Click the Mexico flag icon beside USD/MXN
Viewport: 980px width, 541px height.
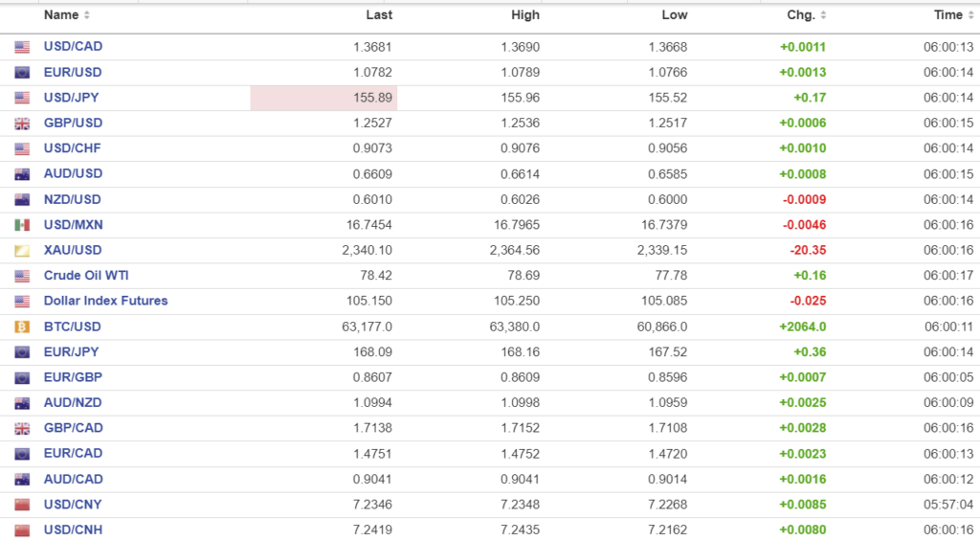(22, 225)
